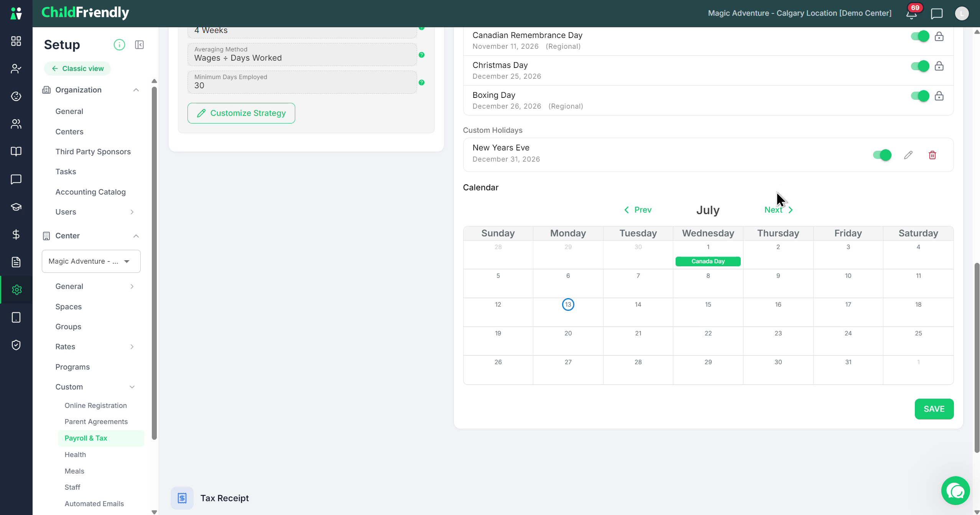This screenshot has height=515, width=980.
Task: Open the Magic Adventure center dropdown
Action: (x=91, y=261)
